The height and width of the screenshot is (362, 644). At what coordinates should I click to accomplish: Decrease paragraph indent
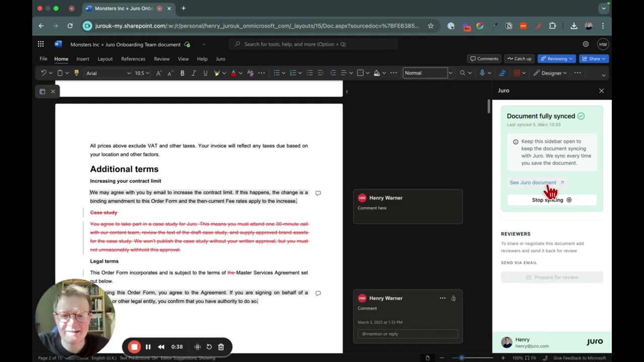tap(321, 73)
